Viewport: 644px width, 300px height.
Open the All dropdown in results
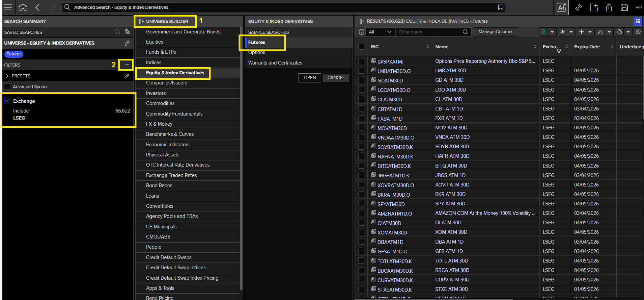tap(380, 32)
